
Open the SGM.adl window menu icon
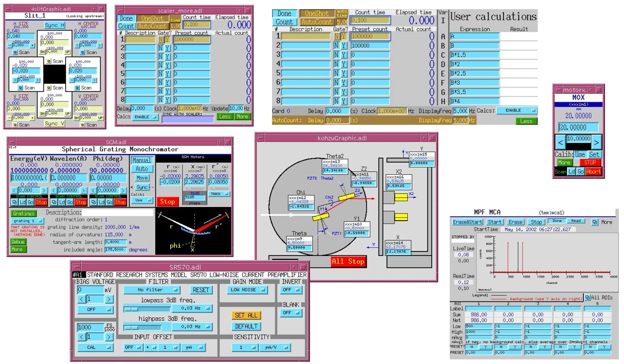pyautogui.click(x=13, y=142)
